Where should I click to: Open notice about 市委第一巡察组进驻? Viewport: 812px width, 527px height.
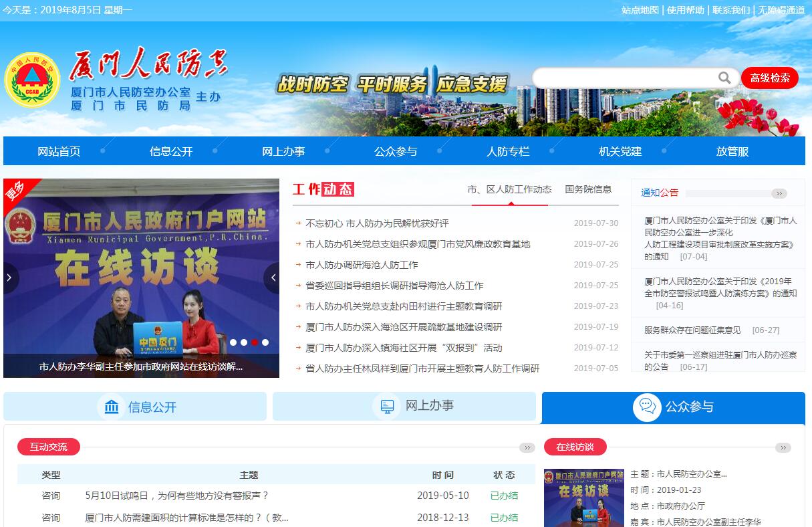pos(720,360)
